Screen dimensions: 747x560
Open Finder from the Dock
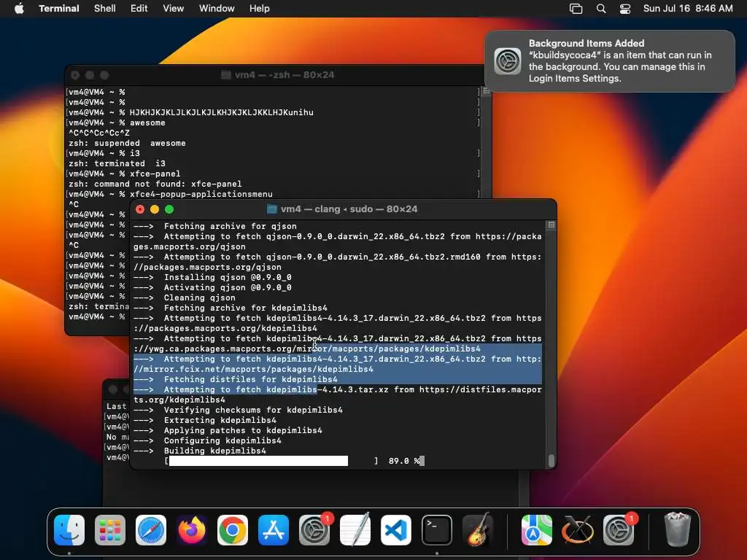click(69, 530)
